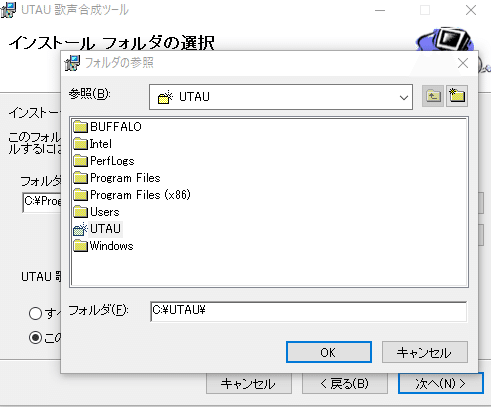Click the フォルダ(F) path input field
Screen dimensions: 491x407
(x=308, y=311)
